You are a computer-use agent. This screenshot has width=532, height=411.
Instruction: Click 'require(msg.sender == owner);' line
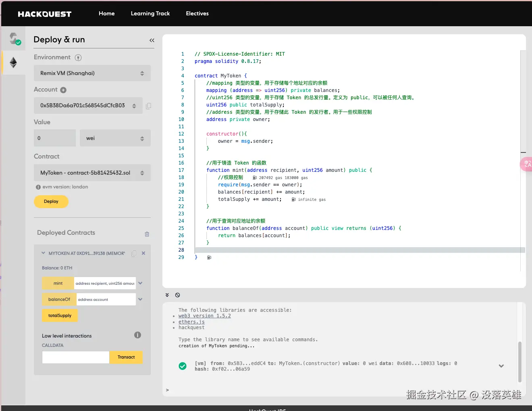click(260, 185)
